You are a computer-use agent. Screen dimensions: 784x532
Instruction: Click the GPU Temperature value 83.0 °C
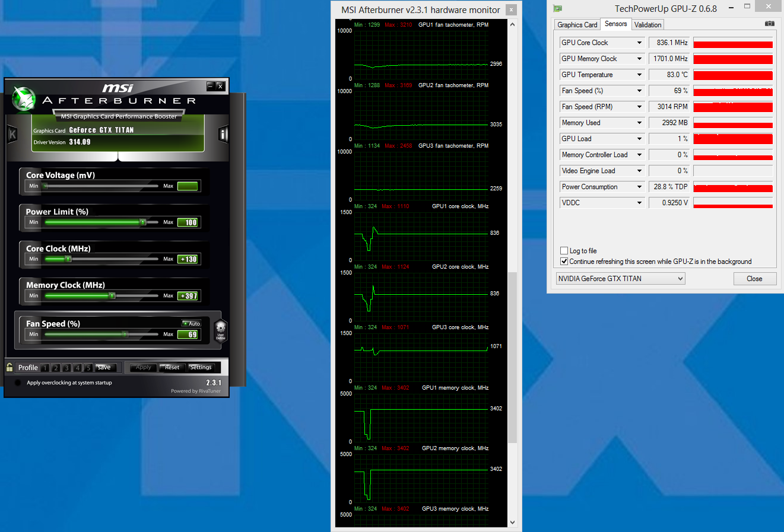pos(669,75)
